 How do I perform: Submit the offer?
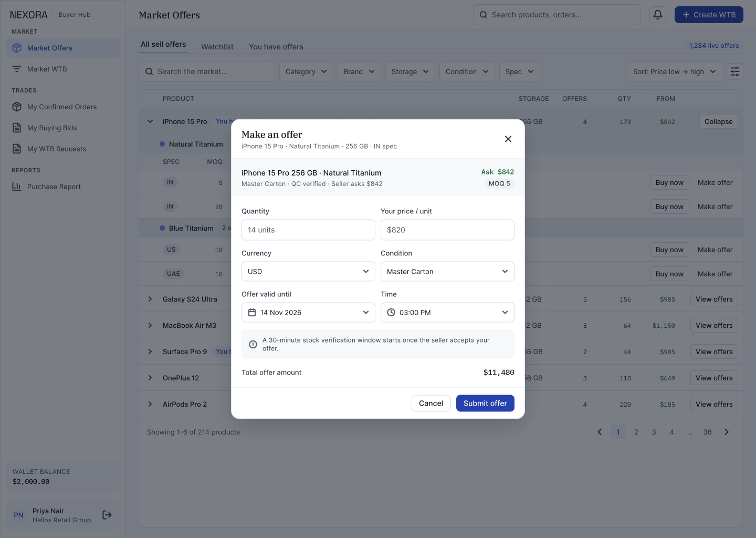(x=485, y=403)
